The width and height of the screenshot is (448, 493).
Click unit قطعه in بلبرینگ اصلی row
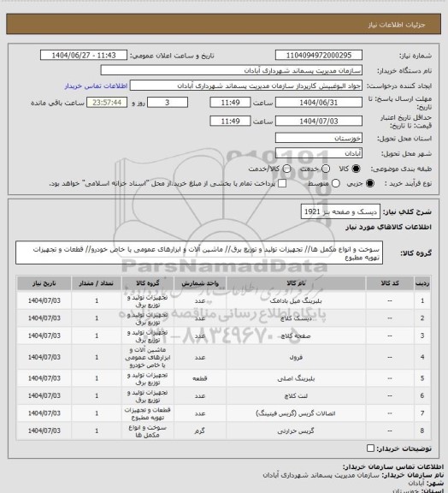pos(200,378)
